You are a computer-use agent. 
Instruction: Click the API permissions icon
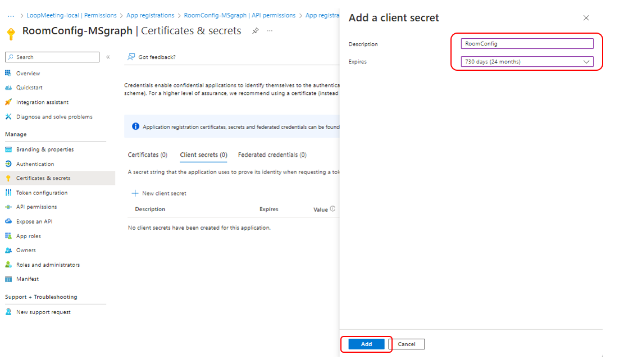tap(8, 207)
